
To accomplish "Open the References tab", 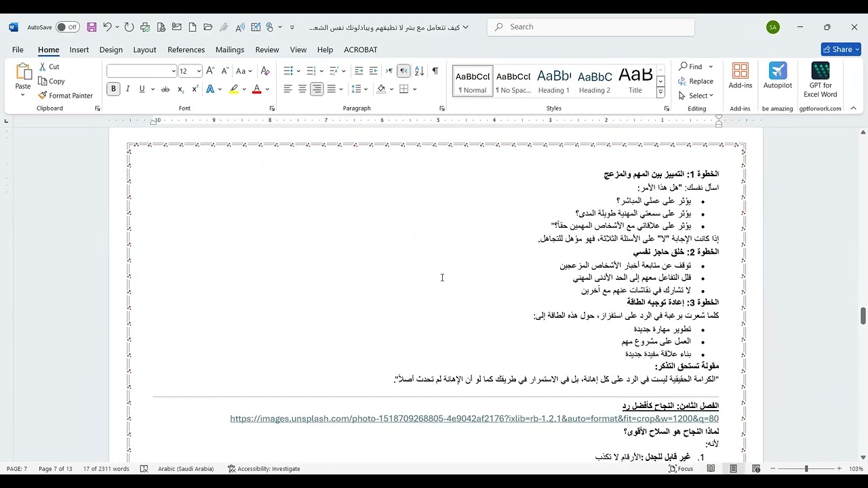I will [x=186, y=49].
